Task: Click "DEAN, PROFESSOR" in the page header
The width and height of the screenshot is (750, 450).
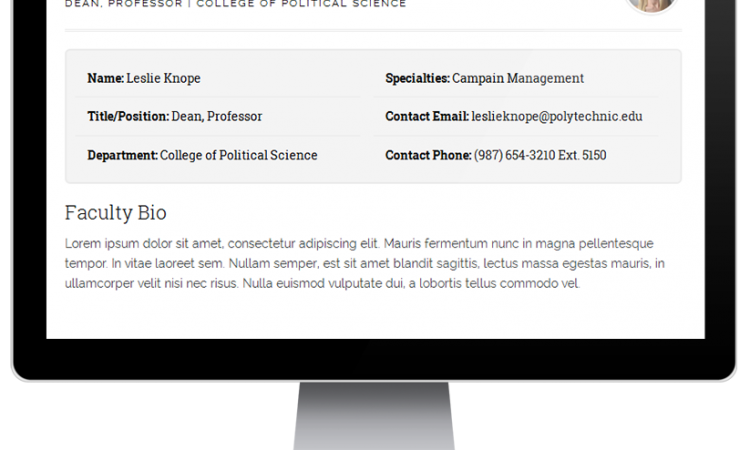Action: click(x=124, y=4)
